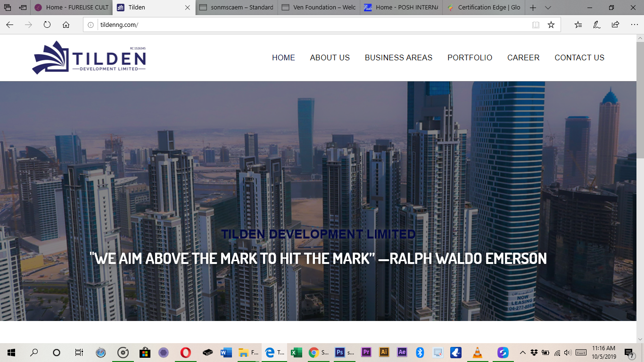
Task: Open Adobe After Effects from the taskbar
Action: 402,353
